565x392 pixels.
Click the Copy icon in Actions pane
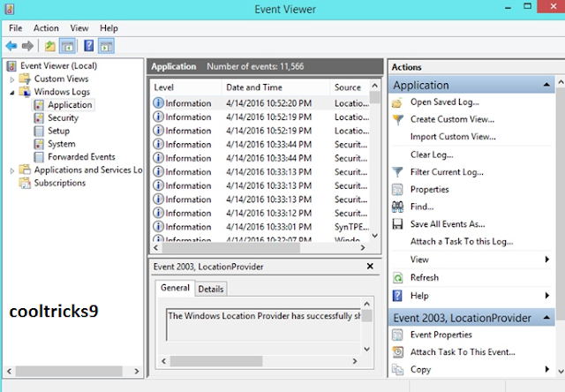pos(398,370)
